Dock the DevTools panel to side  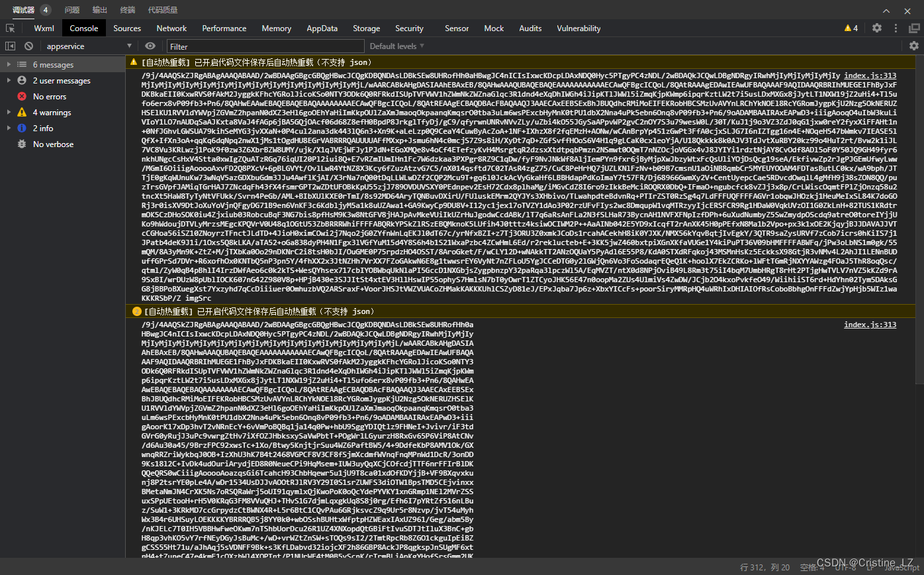(x=913, y=28)
